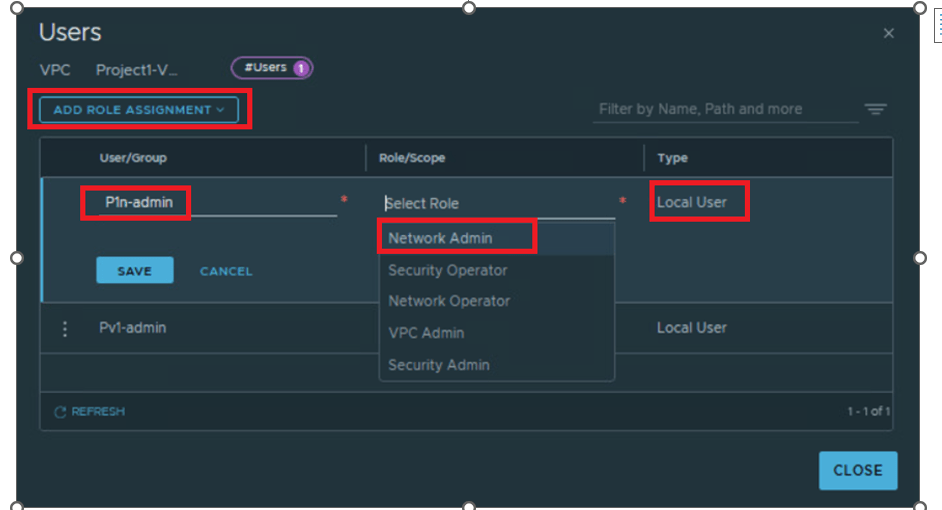
Task: Choose Security Admin from the list
Action: pyautogui.click(x=439, y=365)
